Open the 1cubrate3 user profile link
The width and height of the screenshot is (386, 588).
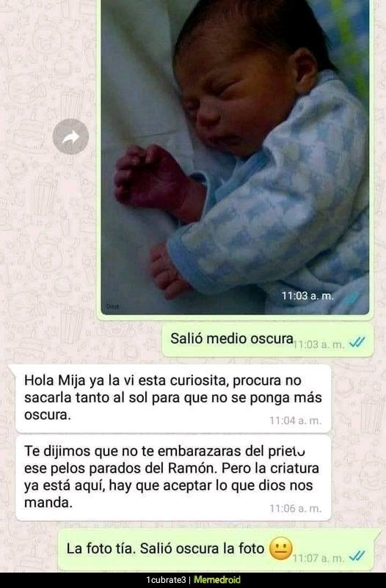(166, 580)
